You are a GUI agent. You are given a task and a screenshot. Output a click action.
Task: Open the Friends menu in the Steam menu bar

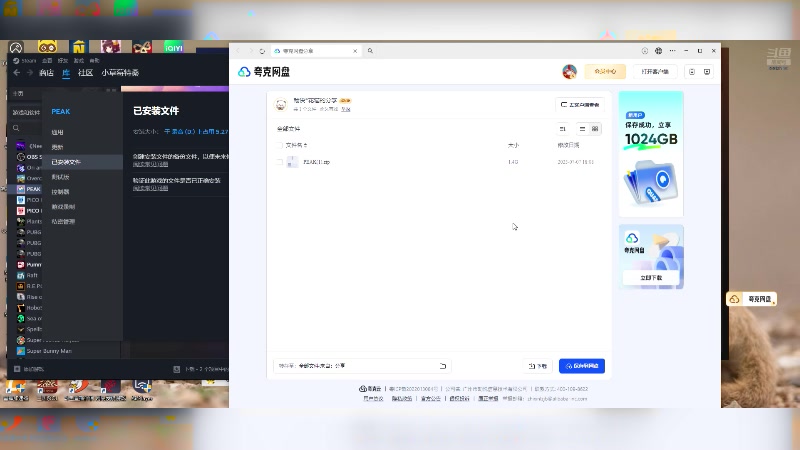point(63,60)
